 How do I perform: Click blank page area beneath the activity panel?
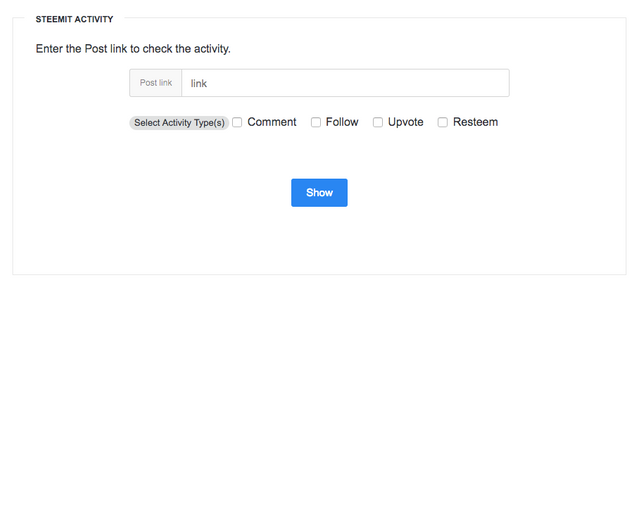tap(319, 400)
